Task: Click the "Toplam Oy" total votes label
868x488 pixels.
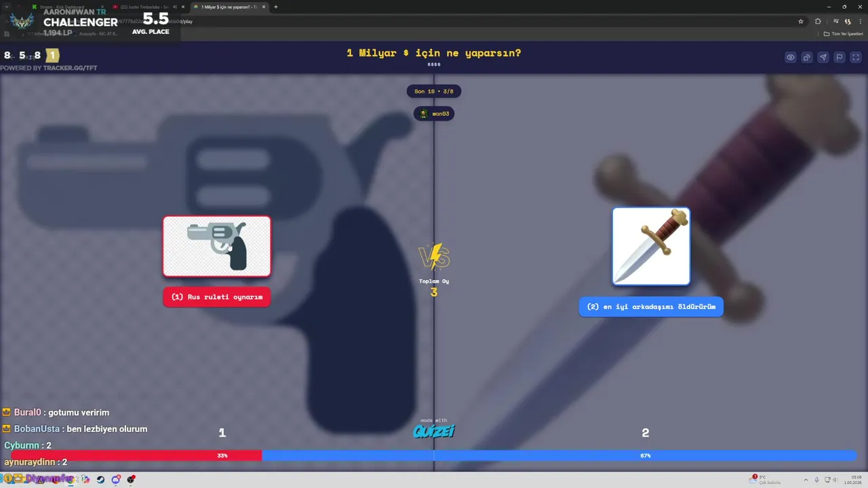Action: click(x=434, y=281)
